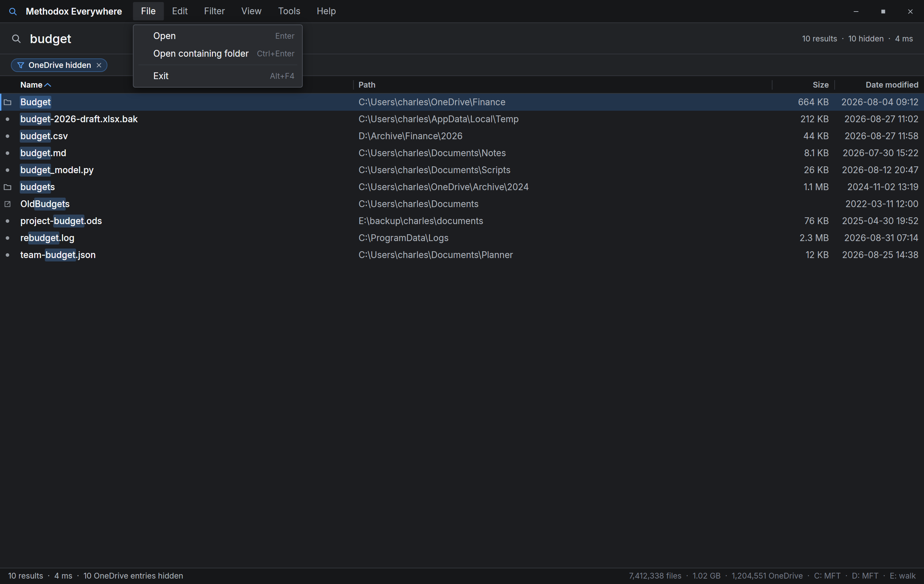
Task: Open the Filter menu
Action: tap(214, 11)
